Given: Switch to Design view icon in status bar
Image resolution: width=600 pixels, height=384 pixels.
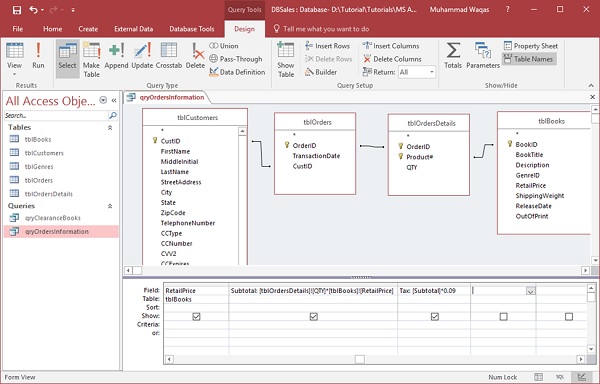Looking at the screenshot, I should [x=581, y=377].
